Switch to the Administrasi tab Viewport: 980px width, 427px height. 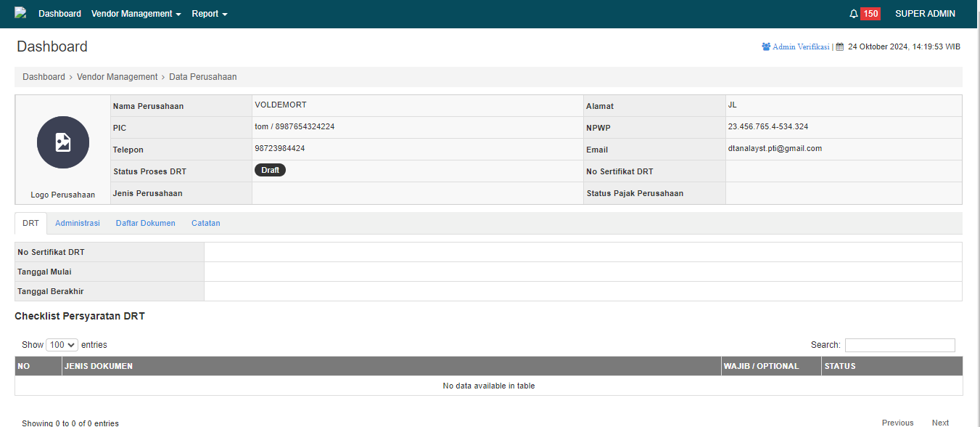[x=78, y=223]
